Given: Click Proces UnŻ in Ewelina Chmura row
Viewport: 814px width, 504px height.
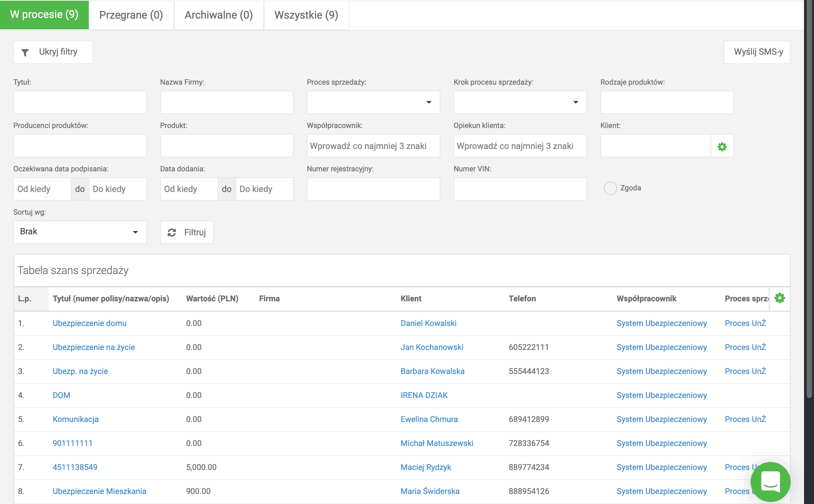Looking at the screenshot, I should tap(745, 419).
